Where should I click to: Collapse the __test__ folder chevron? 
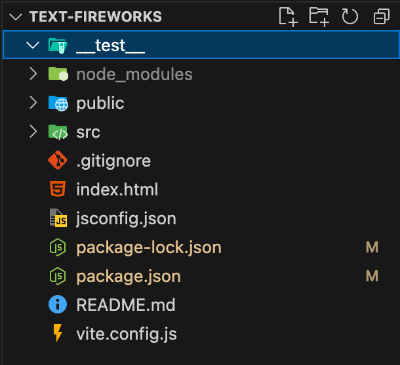pos(33,45)
